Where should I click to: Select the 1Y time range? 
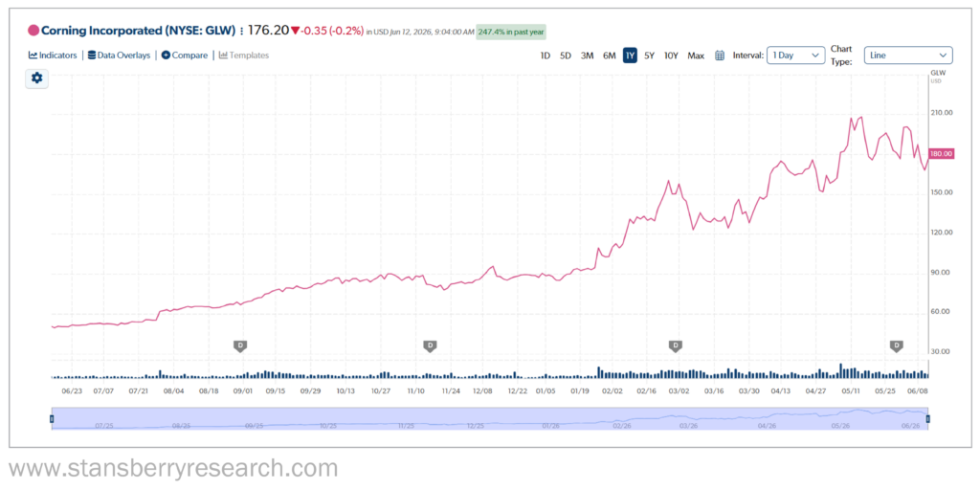pos(630,56)
